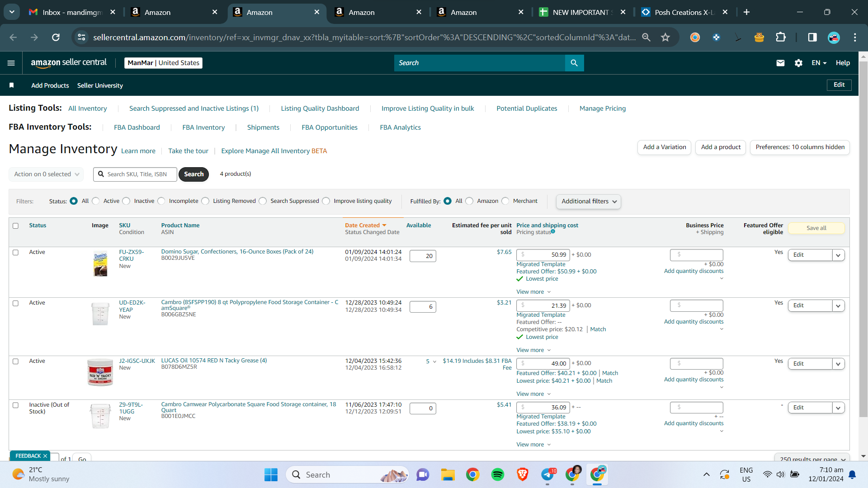Select Fulfilled By Merchant radio button
This screenshot has width=868, height=488.
(505, 201)
